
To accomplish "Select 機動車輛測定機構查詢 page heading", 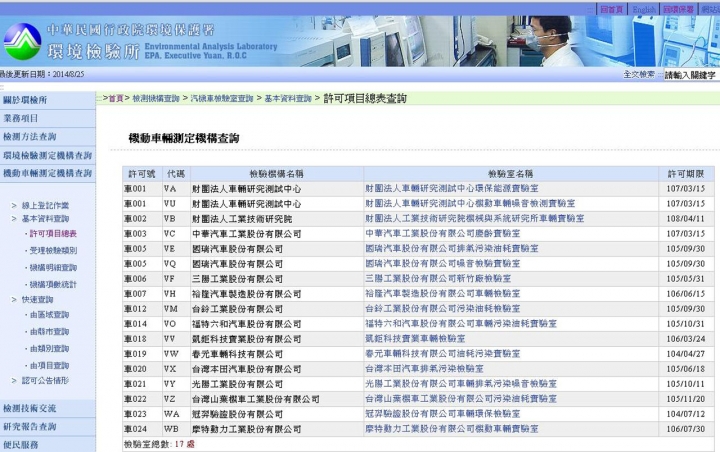I will click(x=184, y=138).
